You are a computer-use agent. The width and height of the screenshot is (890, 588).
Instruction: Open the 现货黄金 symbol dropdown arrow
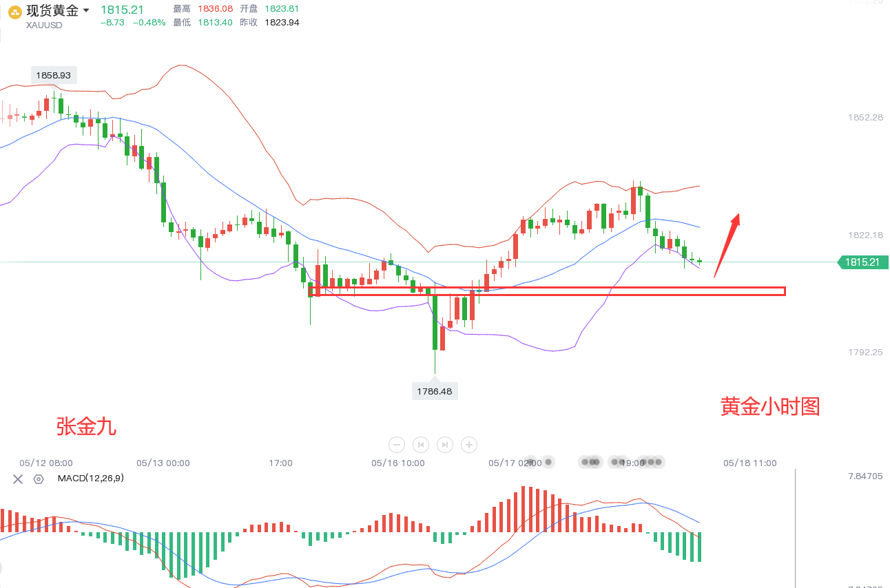[x=86, y=11]
